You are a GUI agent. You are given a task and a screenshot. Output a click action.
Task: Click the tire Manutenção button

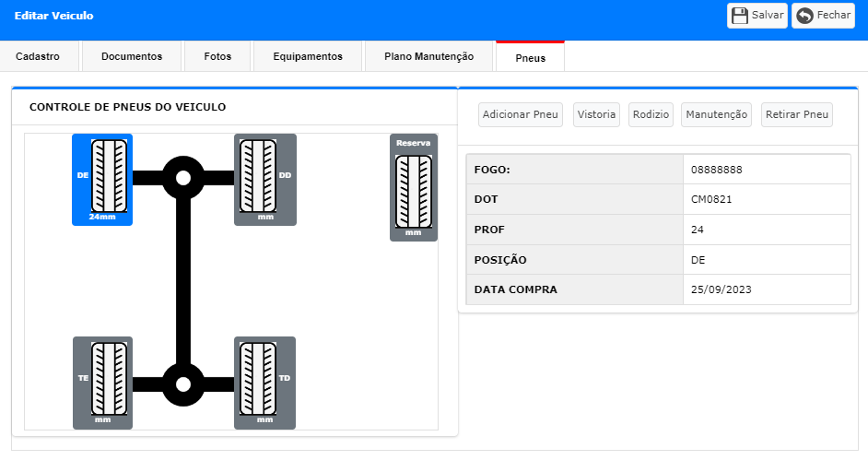(x=716, y=114)
